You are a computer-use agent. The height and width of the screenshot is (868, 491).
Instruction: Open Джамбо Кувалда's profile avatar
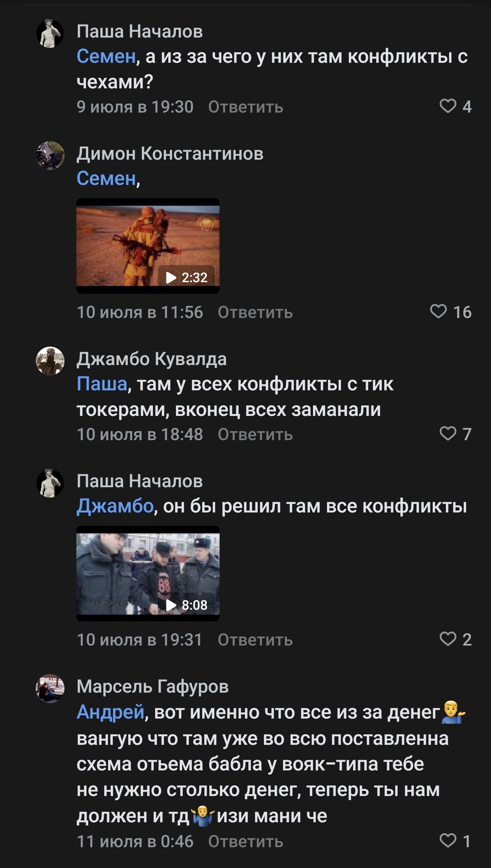pyautogui.click(x=50, y=361)
